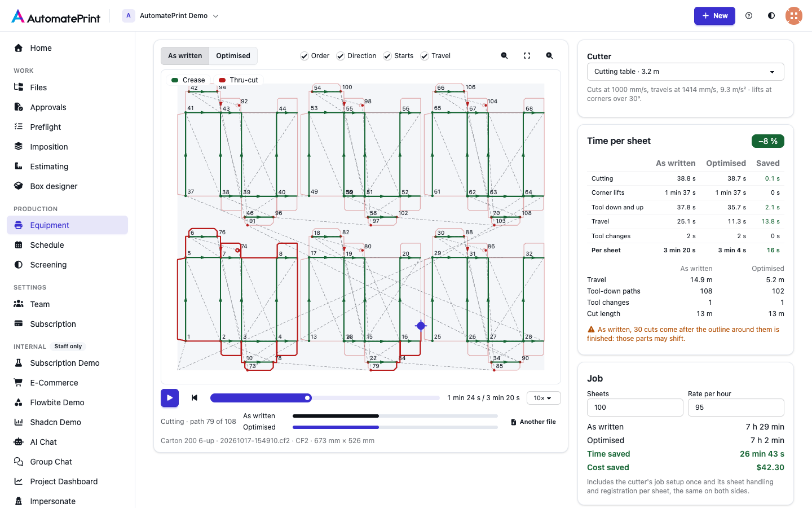Image resolution: width=812 pixels, height=508 pixels.
Task: Open the Cutting table dropdown
Action: click(686, 72)
